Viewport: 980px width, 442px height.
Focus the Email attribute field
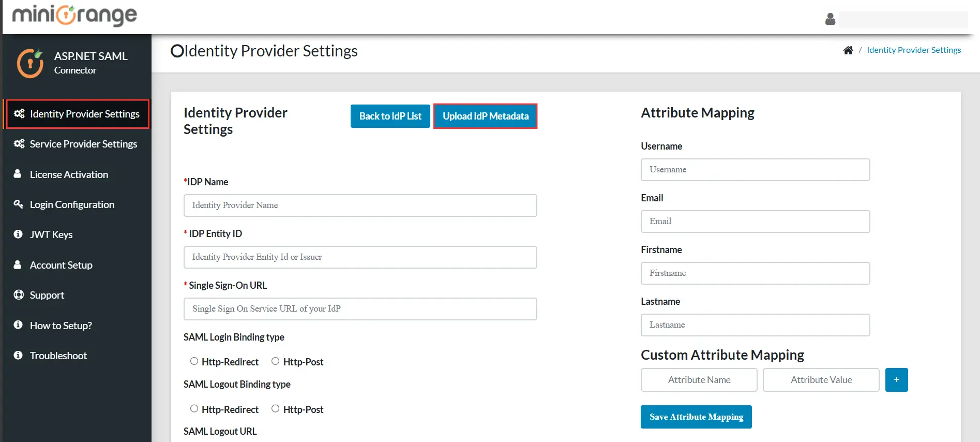[x=756, y=222]
